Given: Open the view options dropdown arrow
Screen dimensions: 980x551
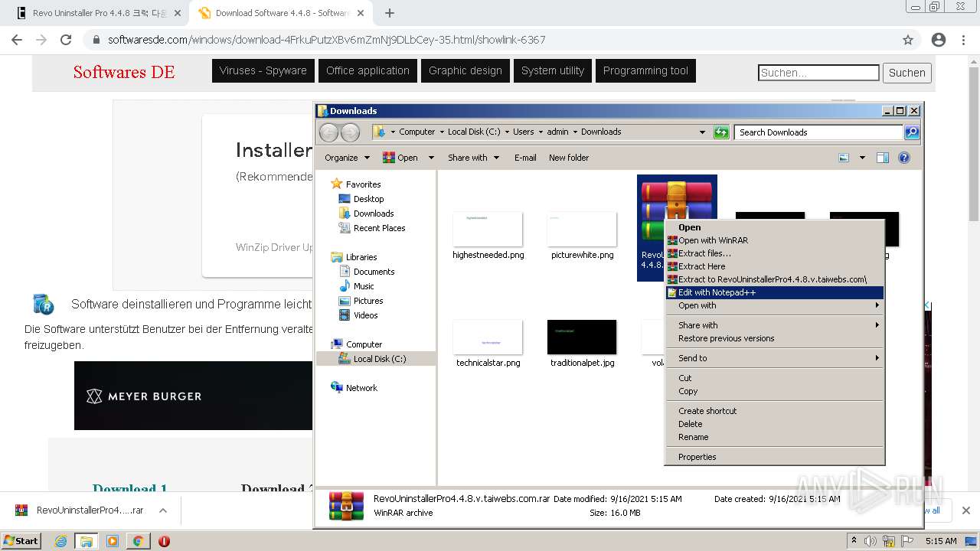Looking at the screenshot, I should [x=862, y=158].
